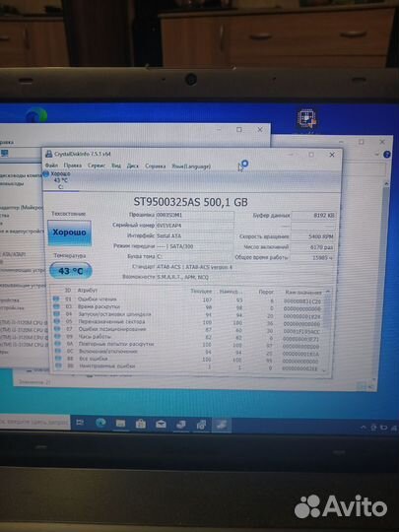The width and height of the screenshot is (399, 532).
Task: Open the Язык(Language) menu
Action: 191,166
